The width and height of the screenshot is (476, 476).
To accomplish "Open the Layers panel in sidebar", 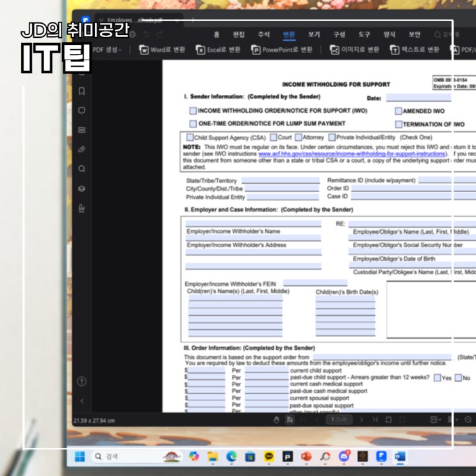I will 81,189.
